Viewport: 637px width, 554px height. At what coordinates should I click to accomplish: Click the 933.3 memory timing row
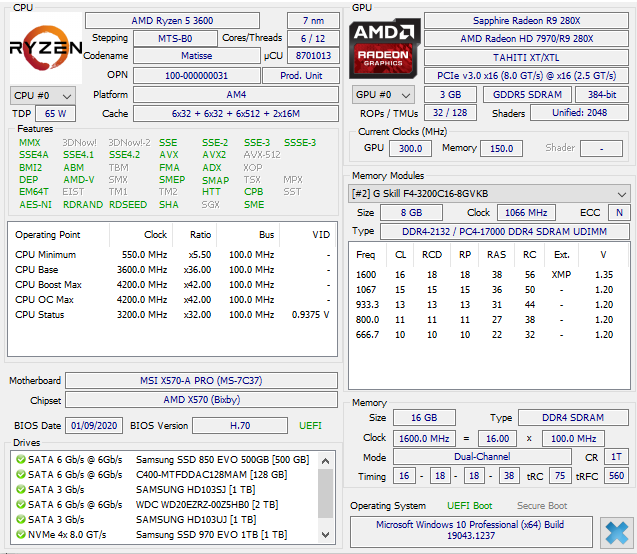(489, 305)
